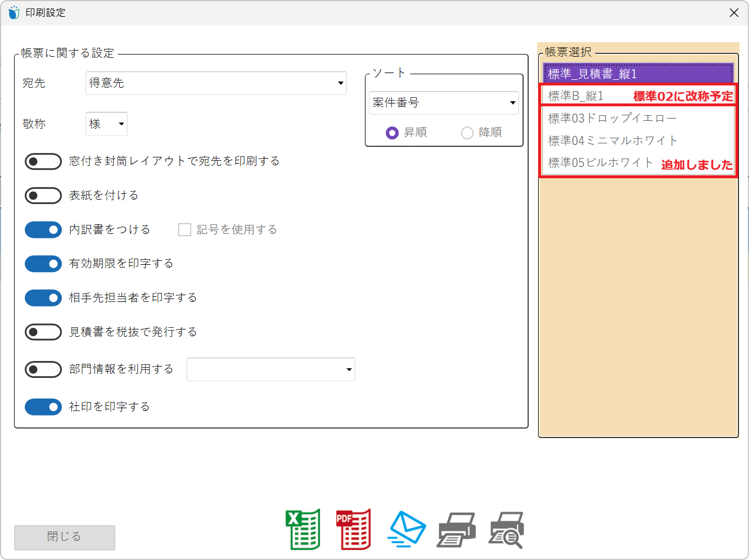Open print preview with magnifier printer icon
This screenshot has width=749, height=560.
click(506, 530)
